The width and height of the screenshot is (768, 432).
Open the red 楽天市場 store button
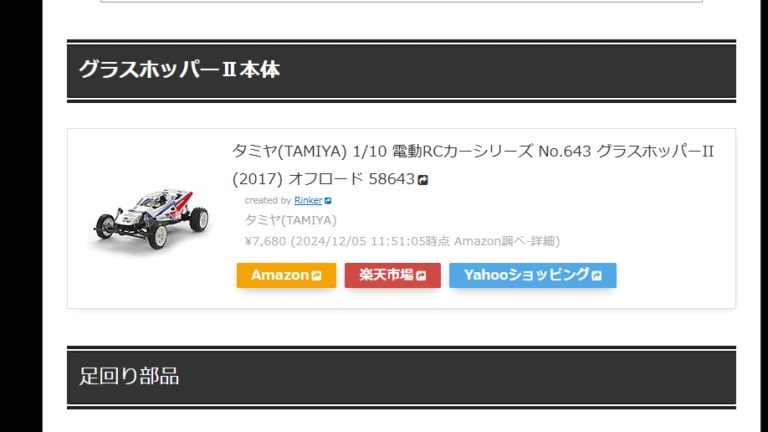point(393,275)
